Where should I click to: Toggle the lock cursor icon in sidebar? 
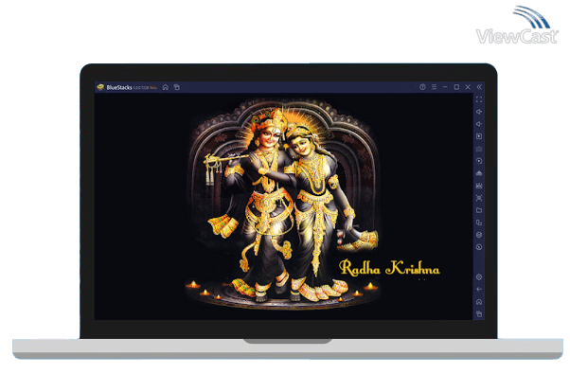pos(479,136)
